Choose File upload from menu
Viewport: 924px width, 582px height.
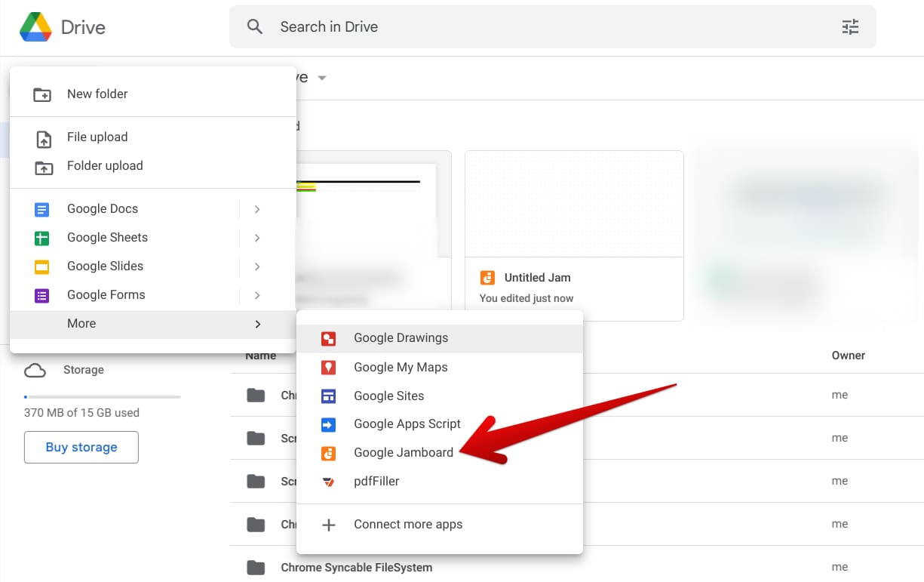[153, 137]
